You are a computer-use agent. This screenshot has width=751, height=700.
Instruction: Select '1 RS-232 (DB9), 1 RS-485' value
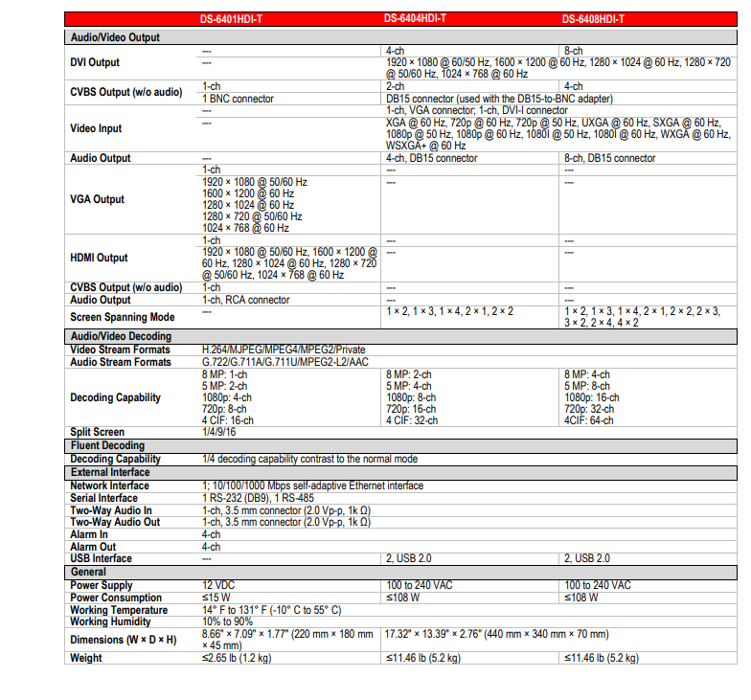[258, 498]
